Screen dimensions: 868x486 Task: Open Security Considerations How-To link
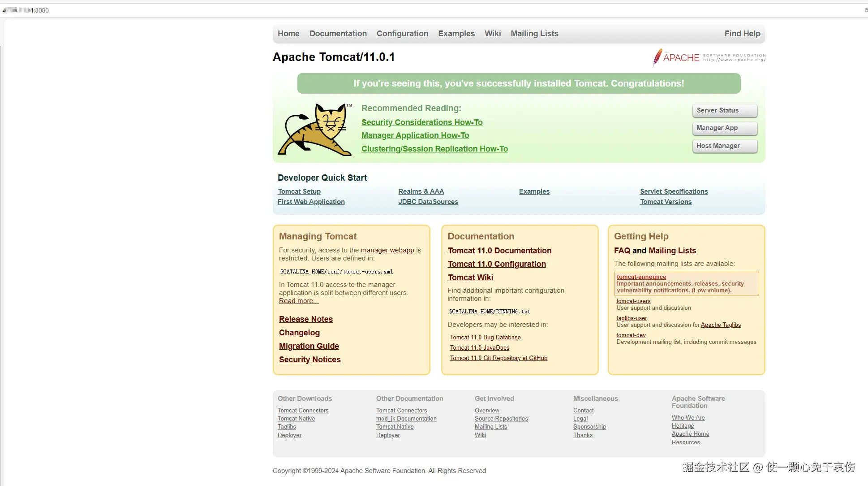[x=421, y=122]
